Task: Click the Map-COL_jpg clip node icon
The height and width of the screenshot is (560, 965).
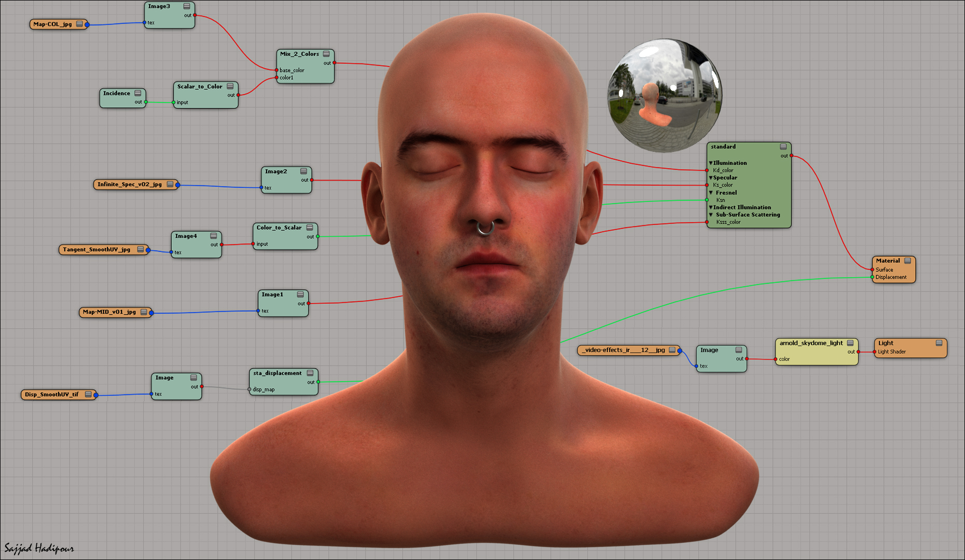Action: (79, 24)
